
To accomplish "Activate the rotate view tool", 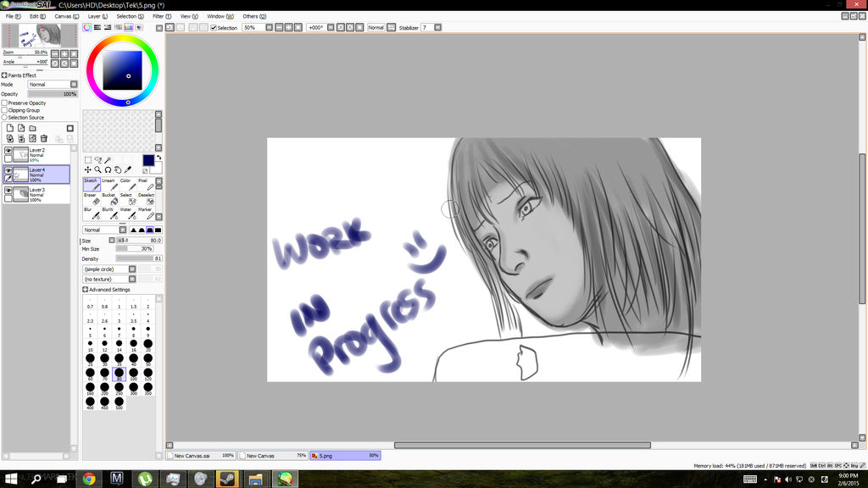I will pyautogui.click(x=108, y=169).
